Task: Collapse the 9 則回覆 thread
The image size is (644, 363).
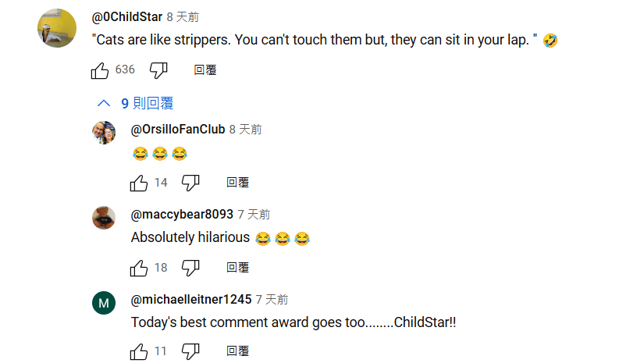Action: [x=135, y=103]
